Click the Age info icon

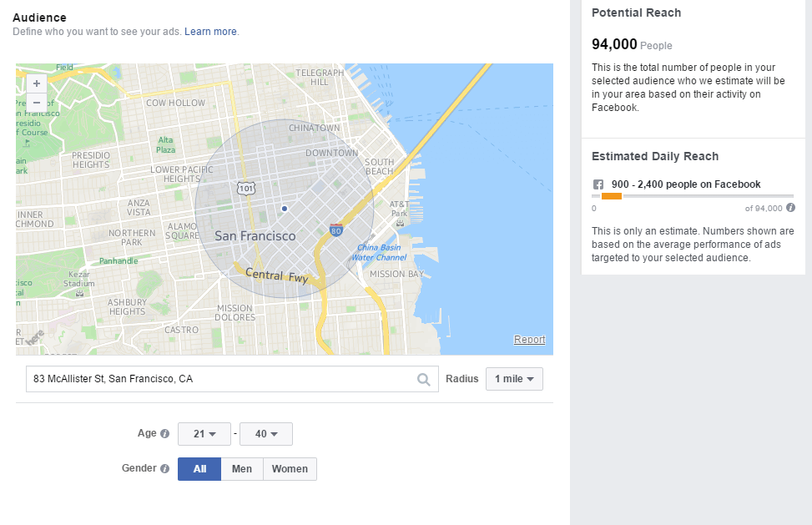(x=164, y=434)
